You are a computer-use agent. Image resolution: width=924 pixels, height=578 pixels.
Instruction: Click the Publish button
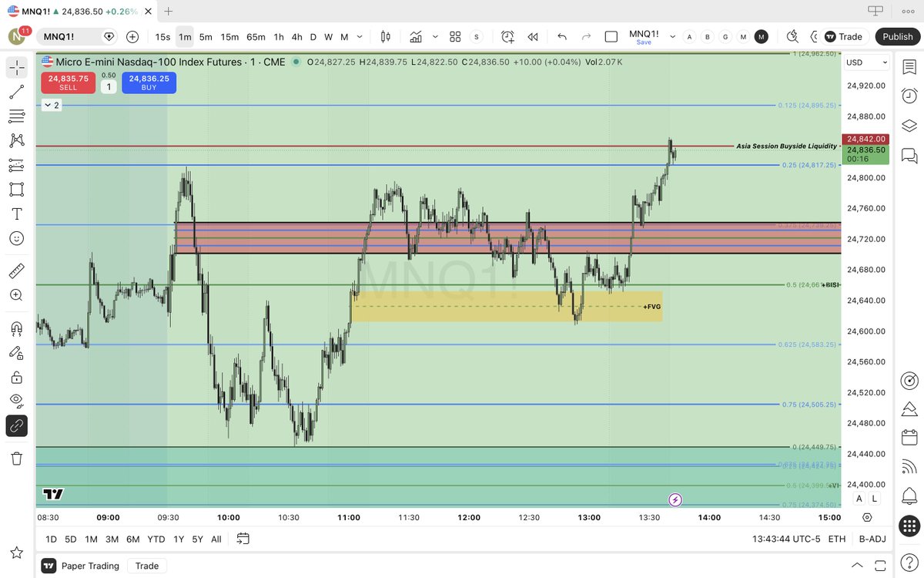898,36
